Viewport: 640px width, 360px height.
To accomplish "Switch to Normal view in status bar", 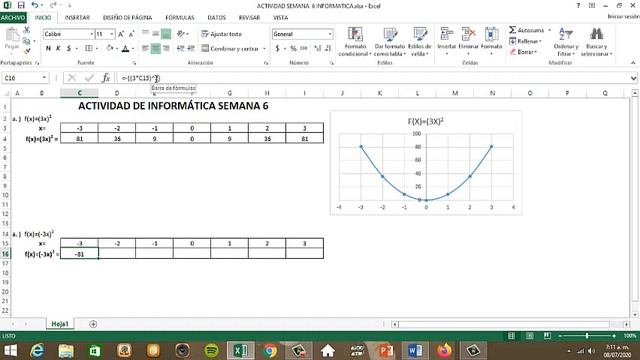I will (x=511, y=336).
